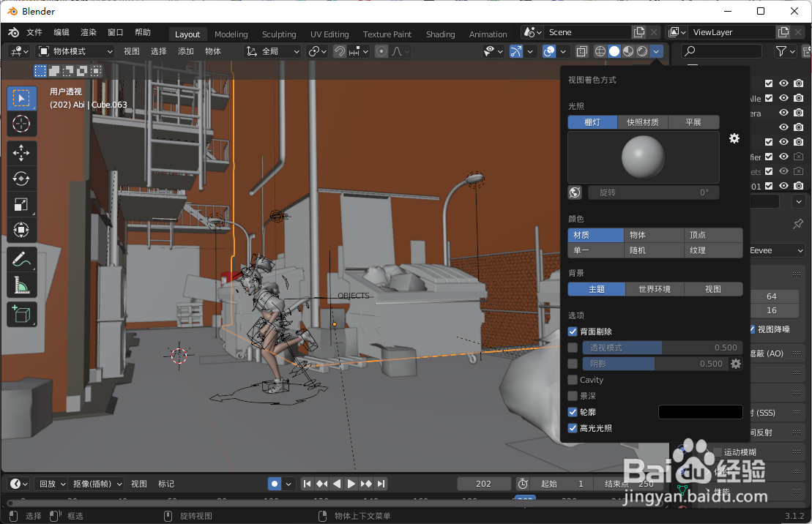Select 纹理 color option
The width and height of the screenshot is (812, 524).
[713, 250]
